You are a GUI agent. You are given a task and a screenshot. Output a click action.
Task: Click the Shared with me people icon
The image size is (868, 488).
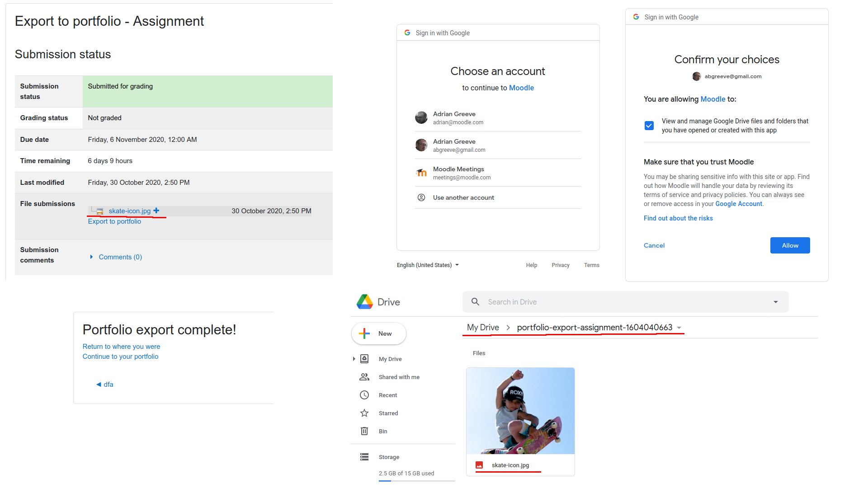coord(364,377)
